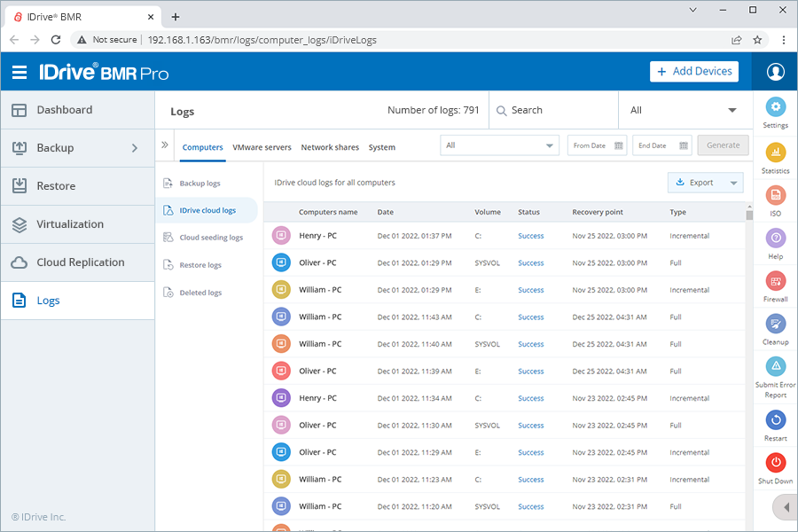Open the Firewall settings icon
This screenshot has height=532, width=798.
point(775,282)
